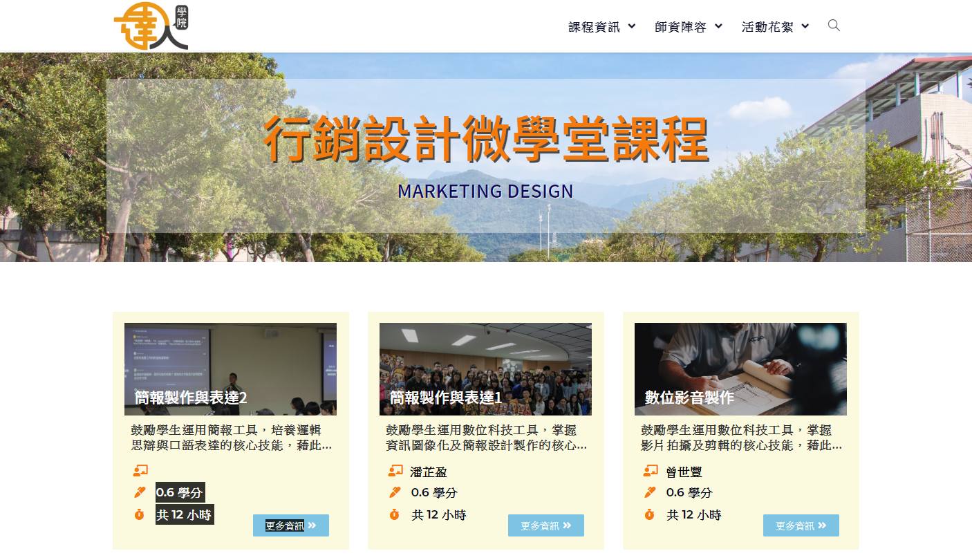Click 更多資訊 button for 簡報製作與表達2
Viewport: 972px width, 560px height.
tap(290, 525)
